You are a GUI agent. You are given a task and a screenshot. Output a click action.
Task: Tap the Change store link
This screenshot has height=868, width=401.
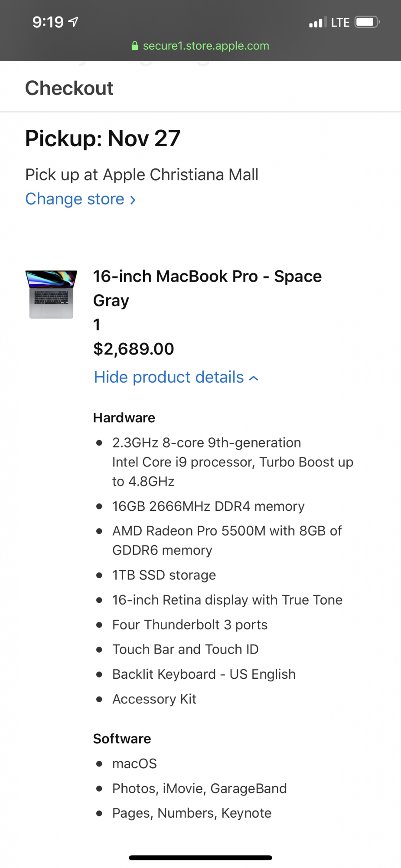(75, 199)
